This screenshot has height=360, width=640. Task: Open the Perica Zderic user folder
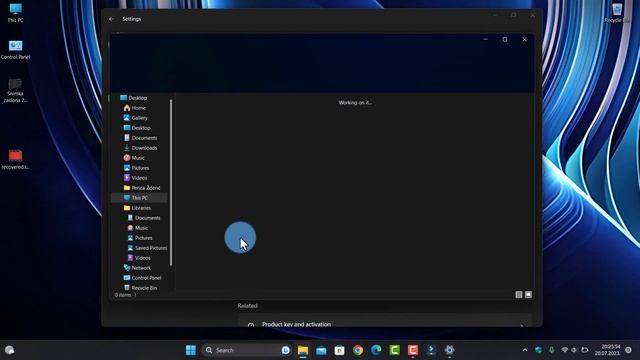click(x=142, y=188)
